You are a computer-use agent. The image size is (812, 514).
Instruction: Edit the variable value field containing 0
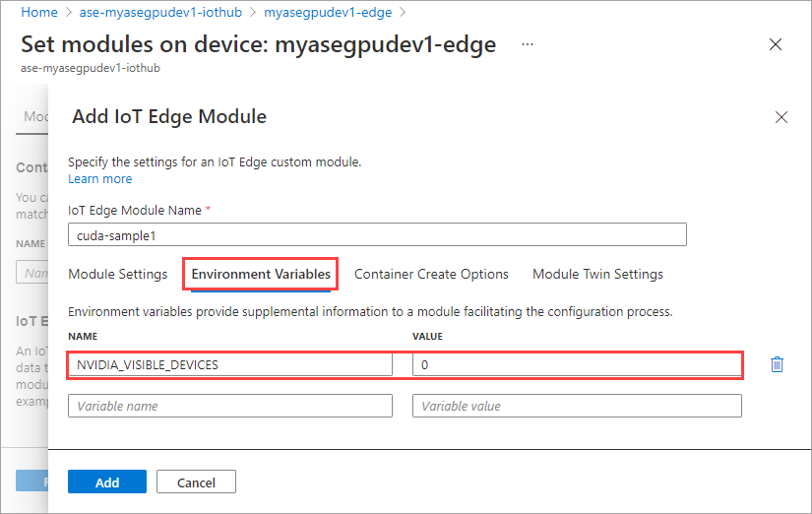[x=577, y=364]
